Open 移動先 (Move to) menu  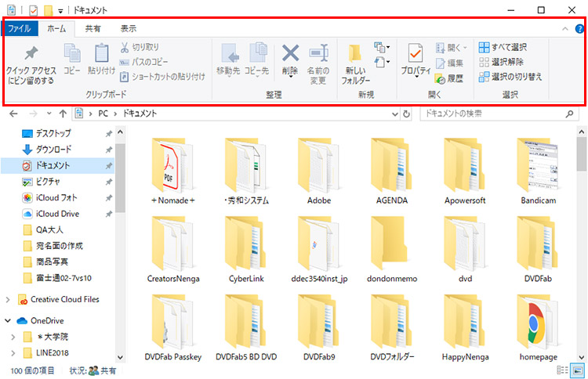tap(228, 60)
